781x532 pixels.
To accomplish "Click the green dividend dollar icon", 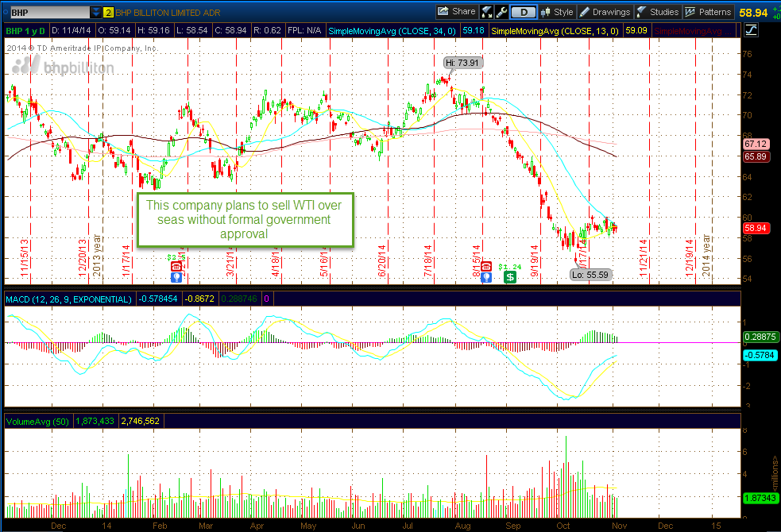I will tap(510, 277).
